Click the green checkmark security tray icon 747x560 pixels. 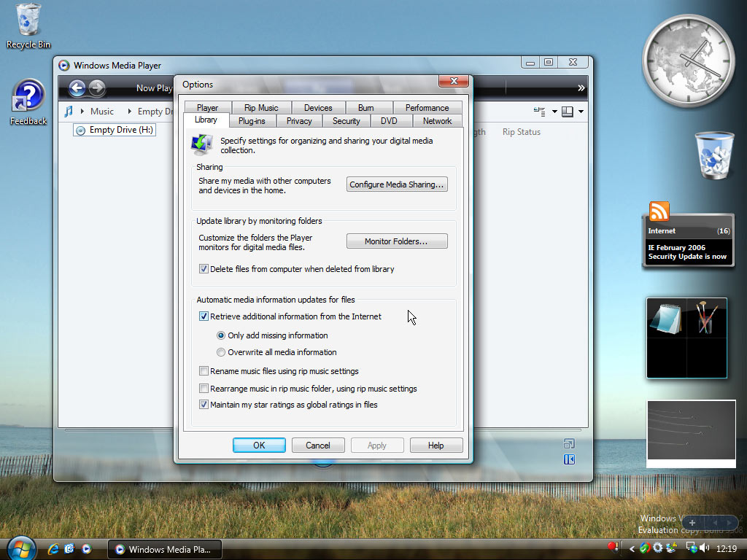coord(645,548)
